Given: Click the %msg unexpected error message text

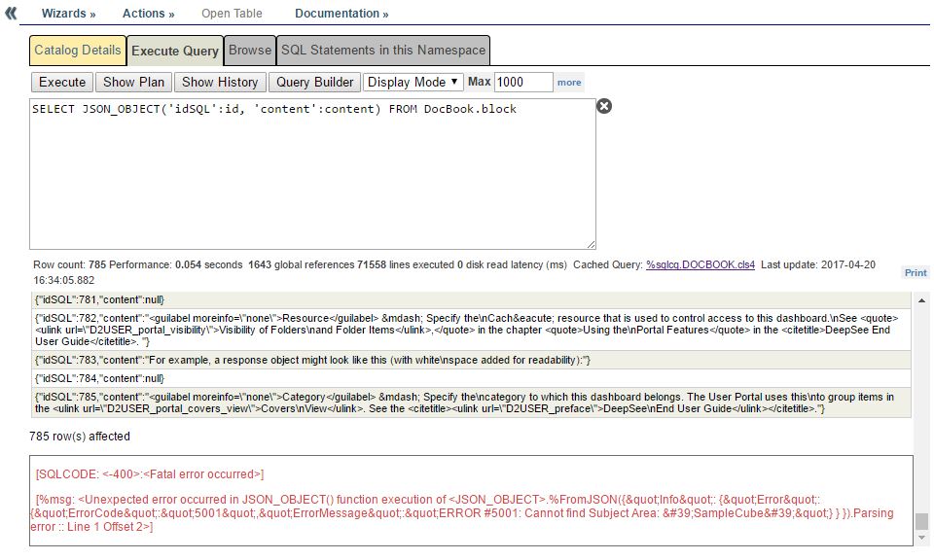Looking at the screenshot, I should click(x=461, y=513).
